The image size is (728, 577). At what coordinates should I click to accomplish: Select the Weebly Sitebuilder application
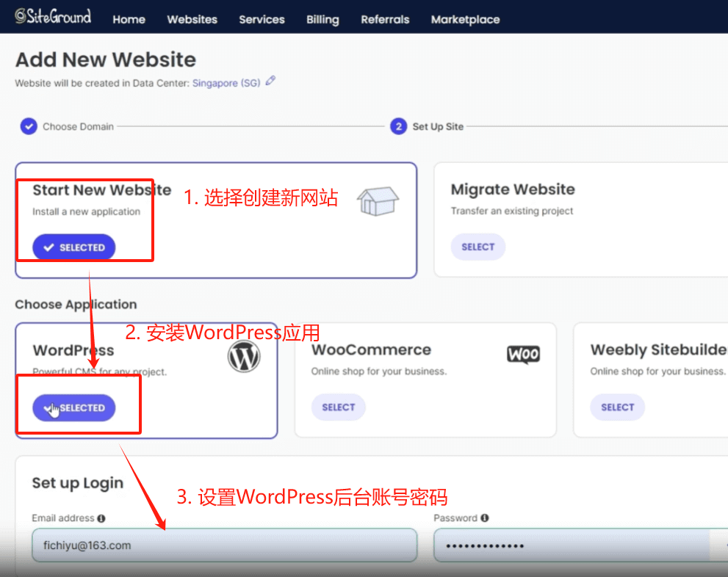(x=617, y=407)
